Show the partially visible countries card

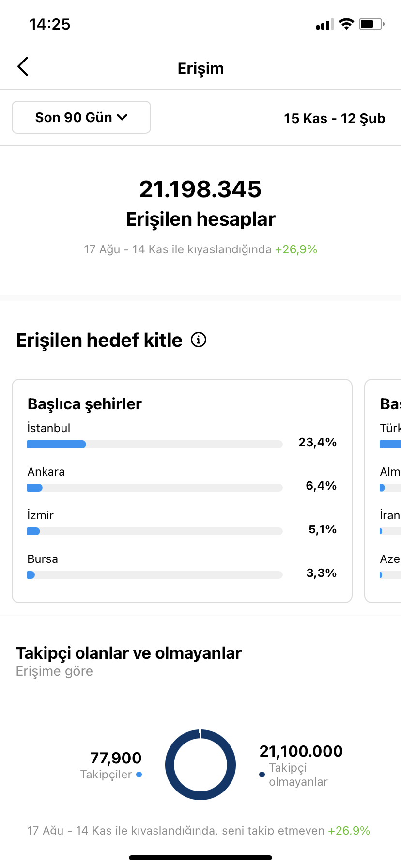coord(383,491)
